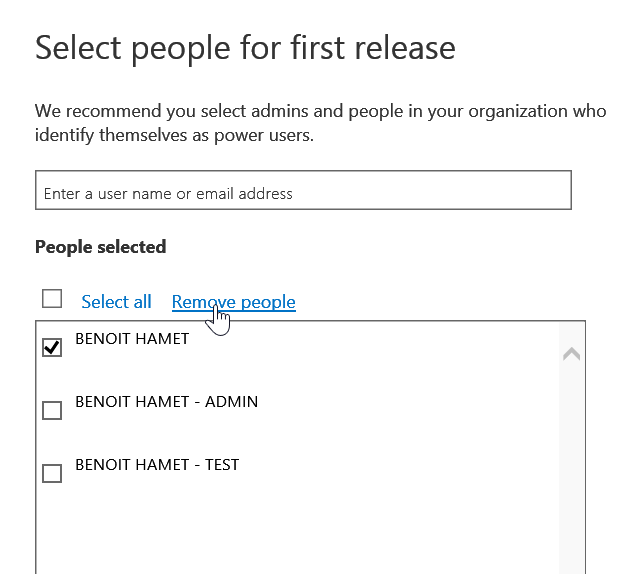622x574 pixels.
Task: Uncheck the BENOIT HAMET checkbox
Action: tap(52, 347)
